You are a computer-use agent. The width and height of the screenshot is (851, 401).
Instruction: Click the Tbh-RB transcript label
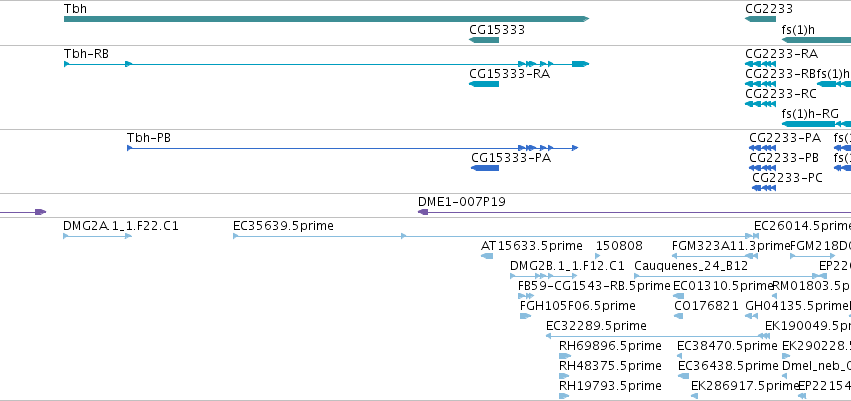(x=86, y=53)
